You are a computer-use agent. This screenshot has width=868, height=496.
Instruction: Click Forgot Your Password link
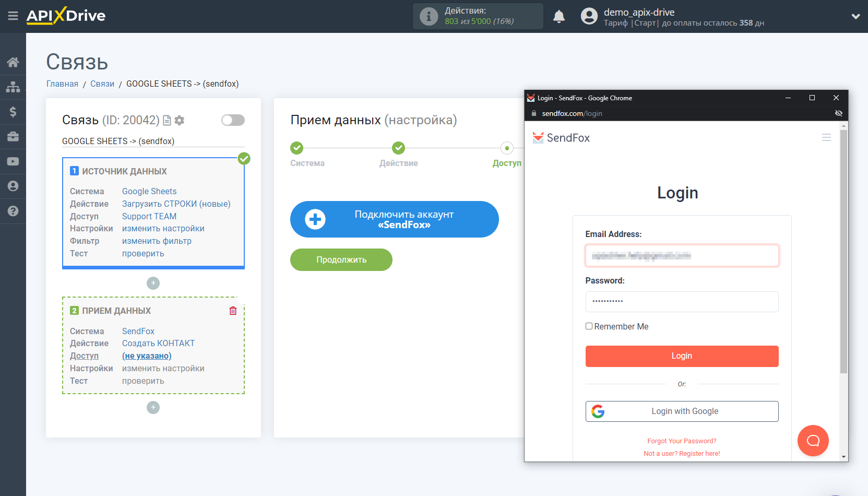(682, 441)
